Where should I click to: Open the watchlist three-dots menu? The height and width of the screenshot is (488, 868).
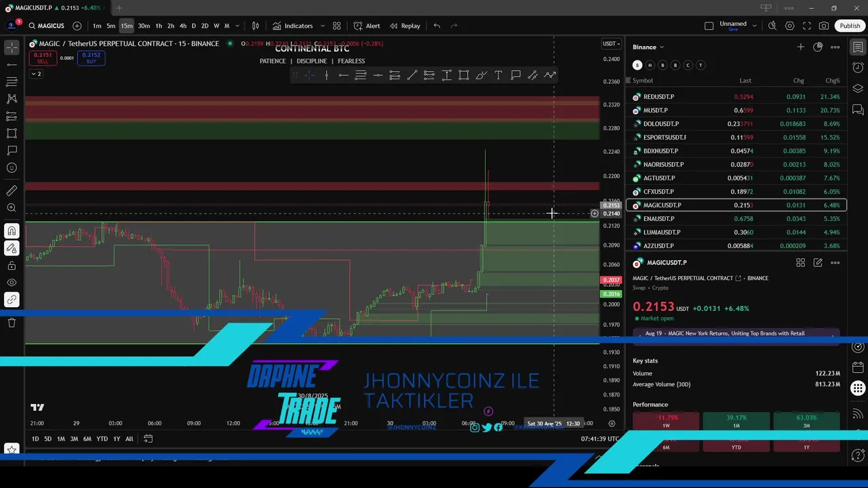coord(835,47)
